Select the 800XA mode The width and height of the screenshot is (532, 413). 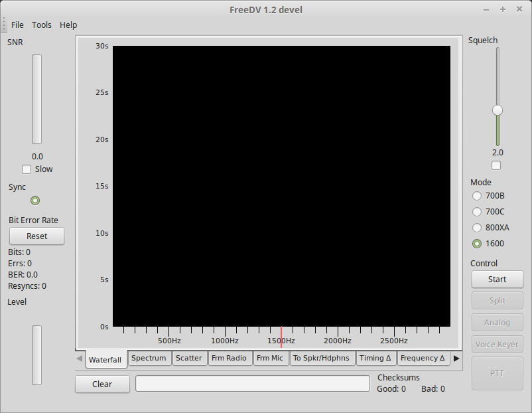coord(476,228)
